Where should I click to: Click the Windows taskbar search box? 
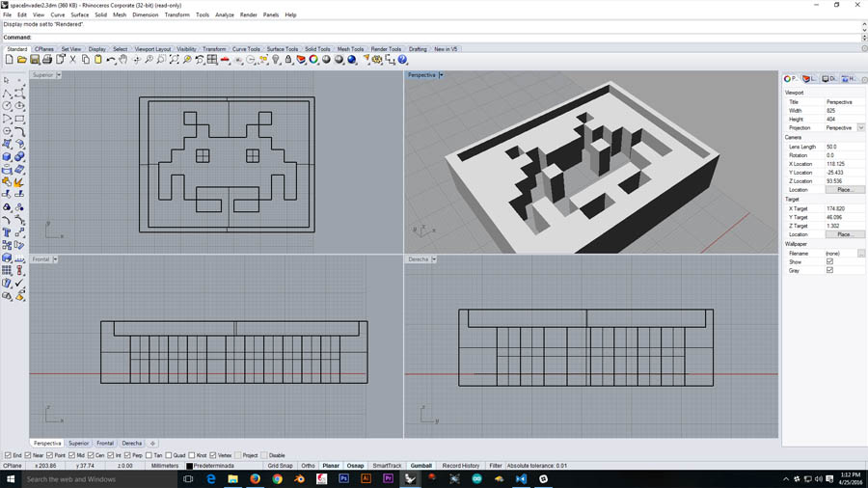coord(99,479)
